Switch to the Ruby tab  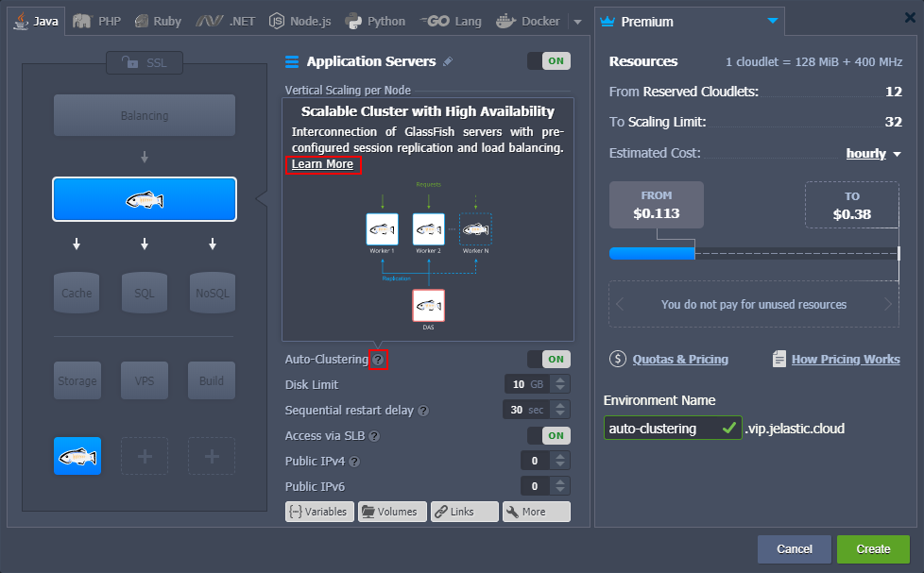point(158,22)
